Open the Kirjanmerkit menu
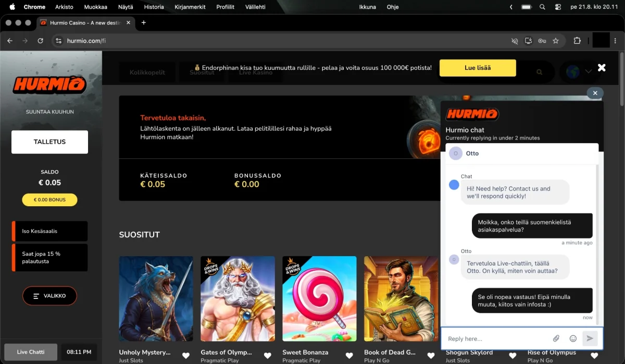This screenshot has width=625, height=364. pos(190,7)
